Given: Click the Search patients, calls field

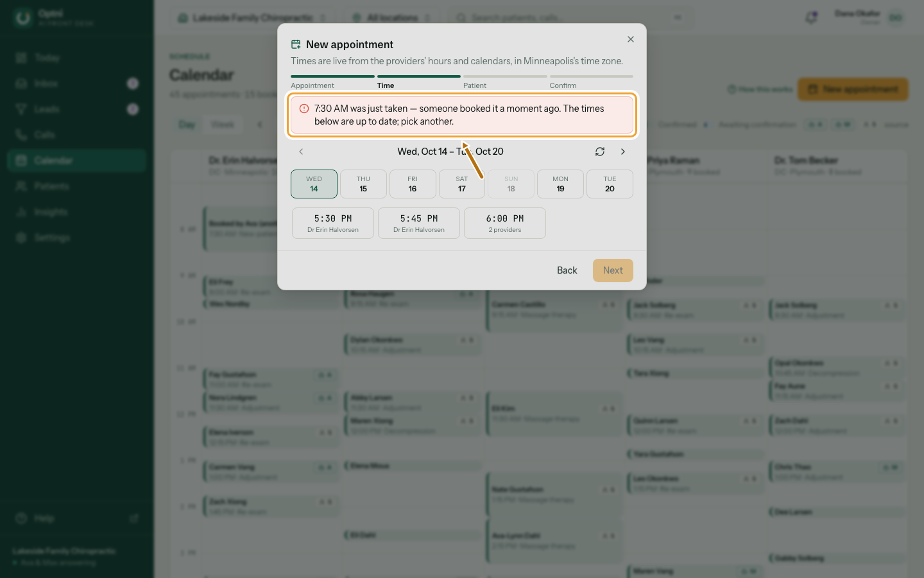Looking at the screenshot, I should pos(570,18).
